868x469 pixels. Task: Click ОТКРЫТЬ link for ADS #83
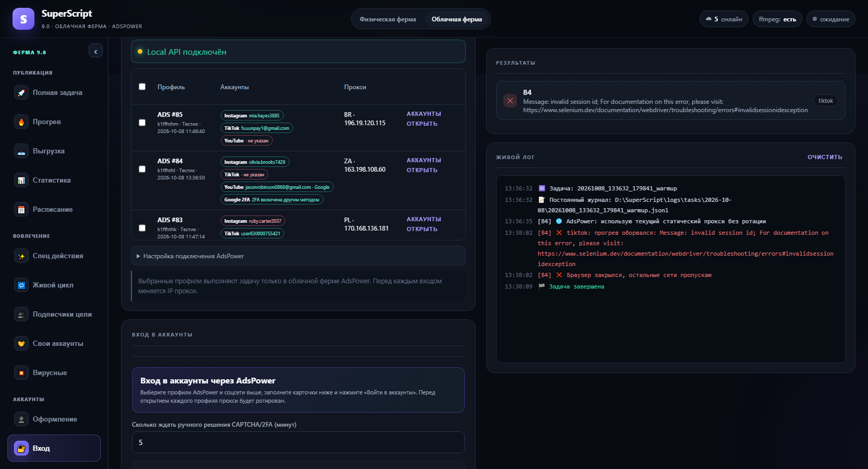click(x=422, y=229)
